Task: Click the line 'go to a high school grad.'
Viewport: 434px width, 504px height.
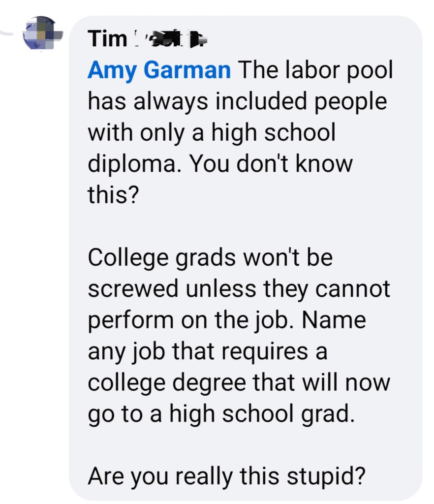Action: [221, 414]
